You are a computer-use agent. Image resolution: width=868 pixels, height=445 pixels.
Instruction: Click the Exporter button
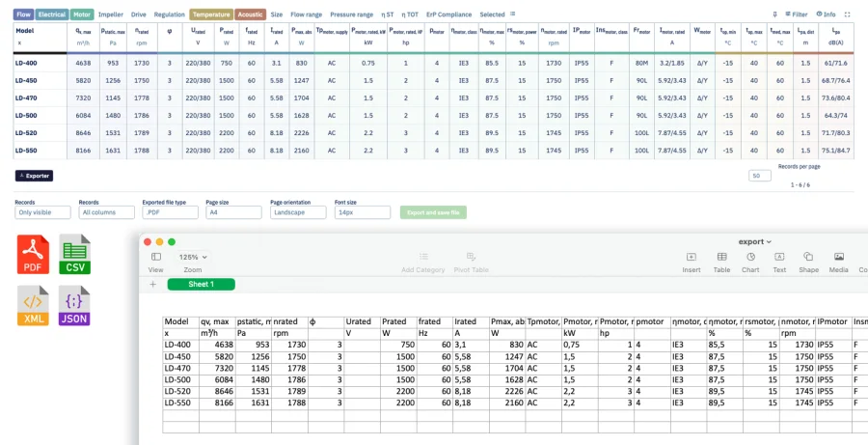34,176
